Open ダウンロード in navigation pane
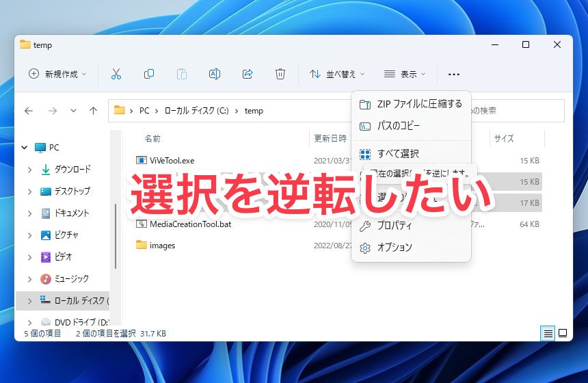The image size is (588, 383). [x=72, y=170]
